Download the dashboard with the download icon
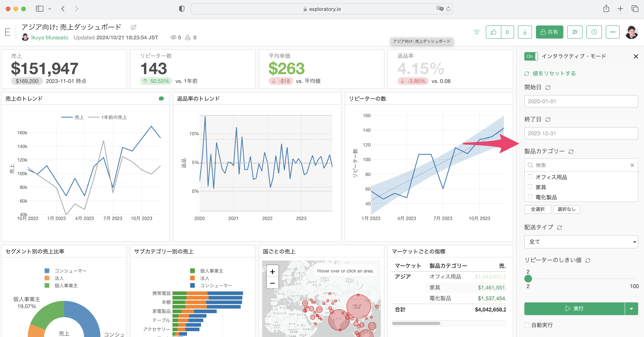Viewport: 644px width, 337px height. click(525, 32)
